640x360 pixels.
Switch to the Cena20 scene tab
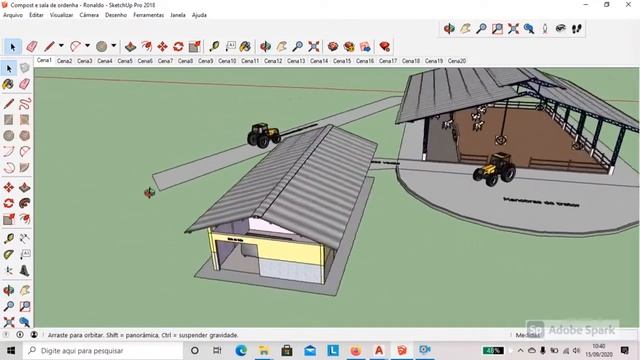457,61
